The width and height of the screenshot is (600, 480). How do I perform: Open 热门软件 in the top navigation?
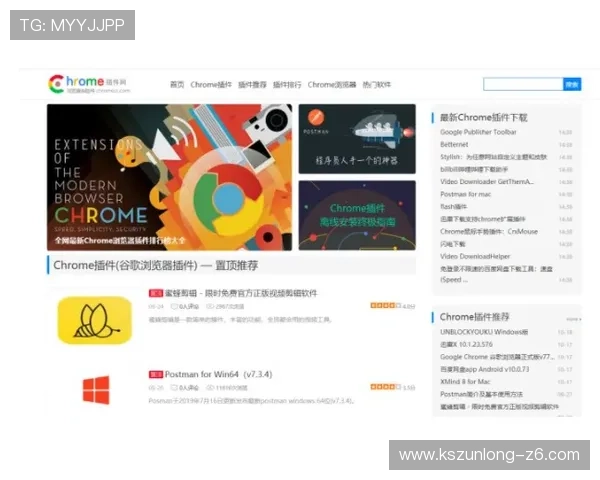376,85
